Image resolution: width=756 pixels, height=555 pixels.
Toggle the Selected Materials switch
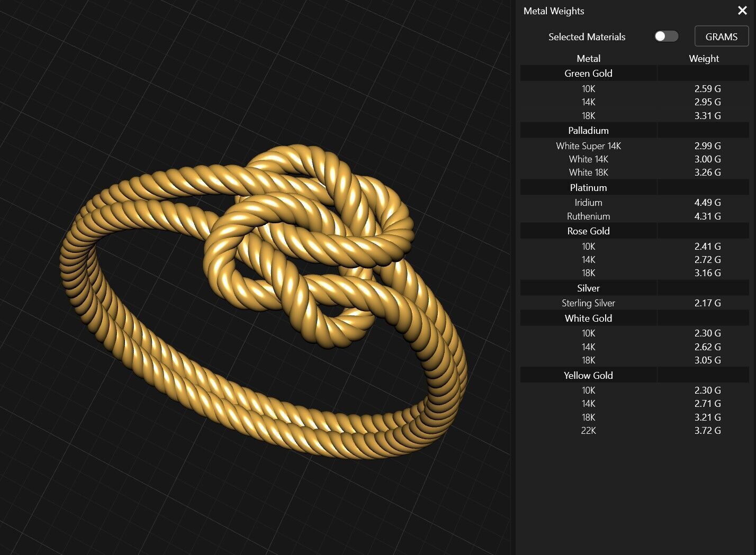(666, 36)
